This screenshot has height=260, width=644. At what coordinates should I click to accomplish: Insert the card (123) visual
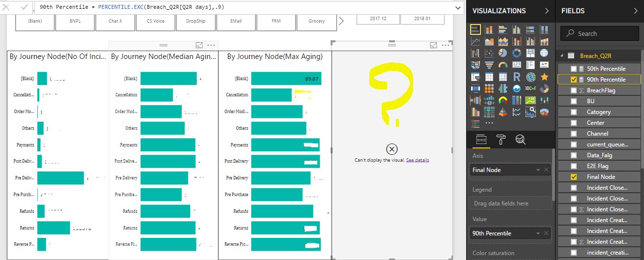click(x=517, y=65)
